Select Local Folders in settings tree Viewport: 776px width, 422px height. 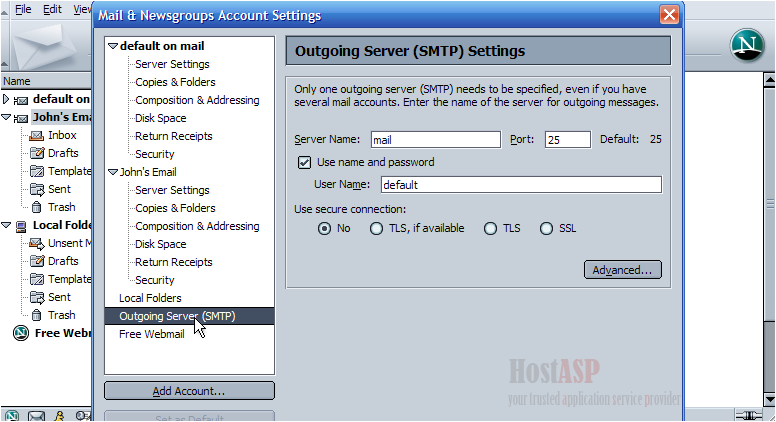point(150,298)
